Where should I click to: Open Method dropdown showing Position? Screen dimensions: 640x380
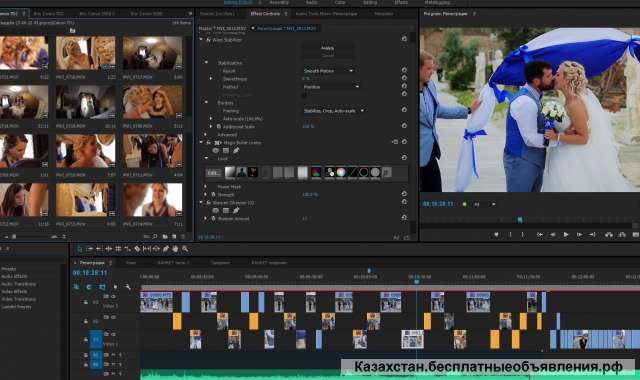331,87
